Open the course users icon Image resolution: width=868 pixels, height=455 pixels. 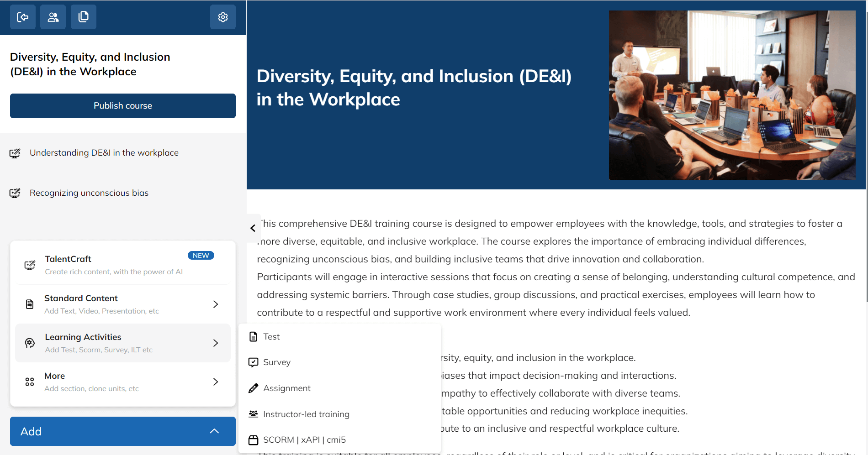[x=53, y=17]
